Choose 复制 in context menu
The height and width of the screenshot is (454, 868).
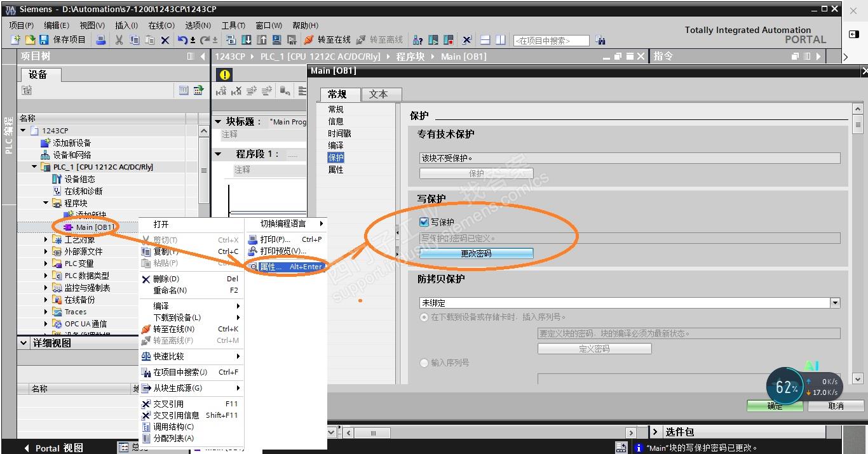tap(191, 251)
